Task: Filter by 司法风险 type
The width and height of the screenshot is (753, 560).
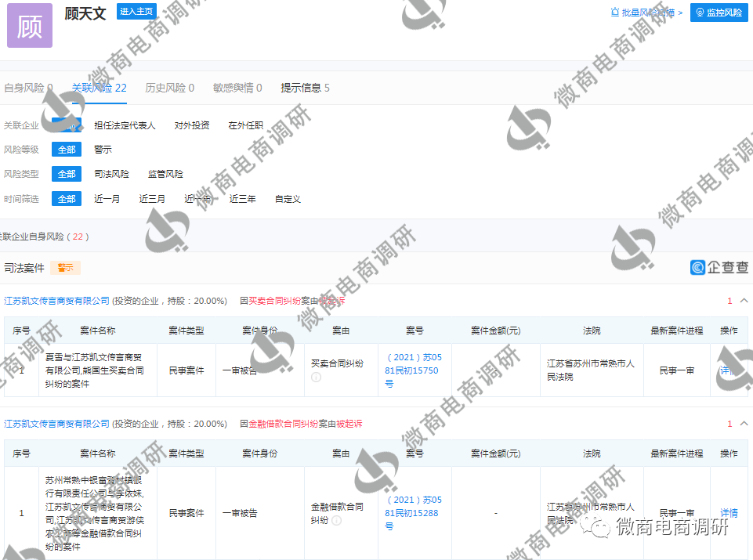Action: (x=111, y=174)
